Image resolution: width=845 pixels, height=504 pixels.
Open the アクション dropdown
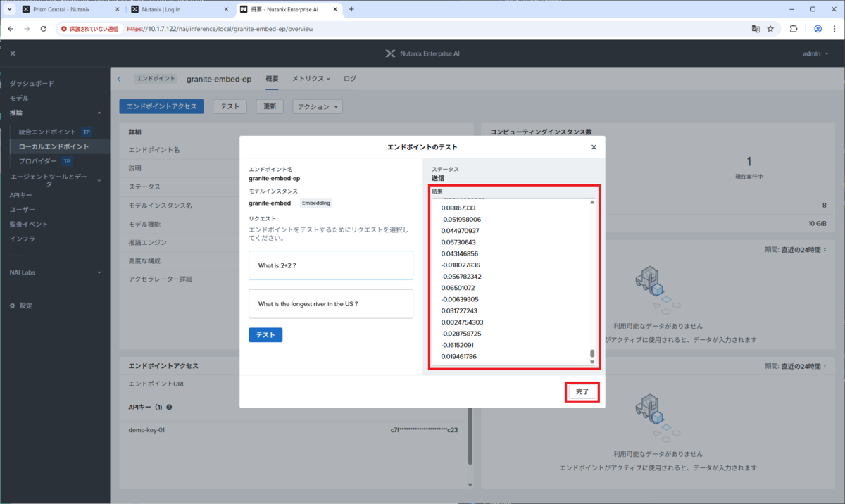tap(317, 106)
